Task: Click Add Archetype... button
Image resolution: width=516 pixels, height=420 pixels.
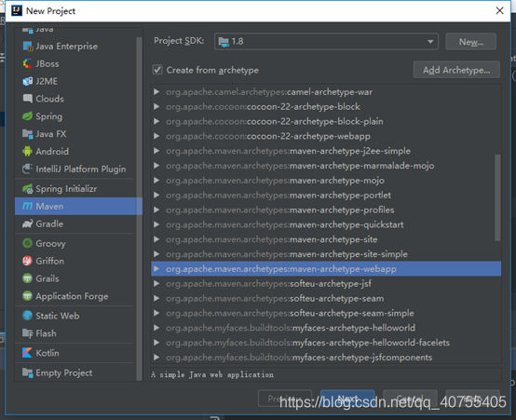Action: [456, 70]
